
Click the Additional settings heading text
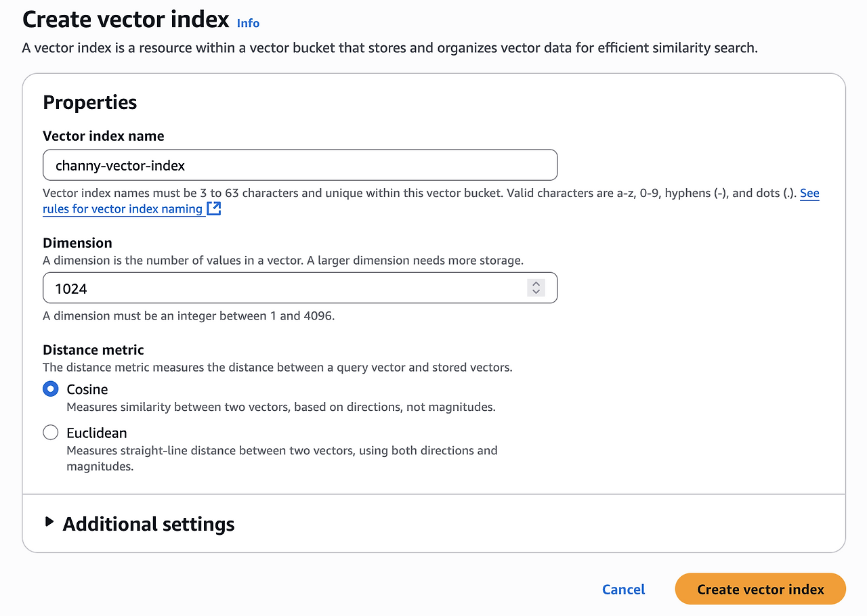click(x=148, y=524)
